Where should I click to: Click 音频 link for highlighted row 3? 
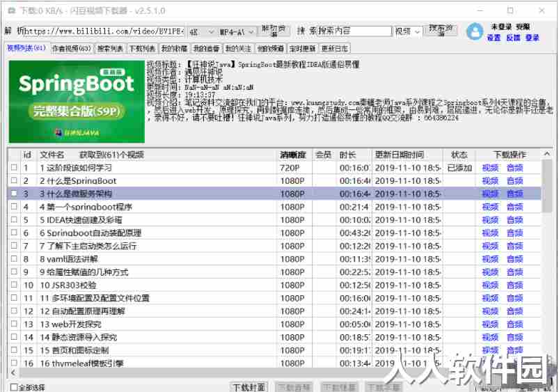[x=514, y=194]
